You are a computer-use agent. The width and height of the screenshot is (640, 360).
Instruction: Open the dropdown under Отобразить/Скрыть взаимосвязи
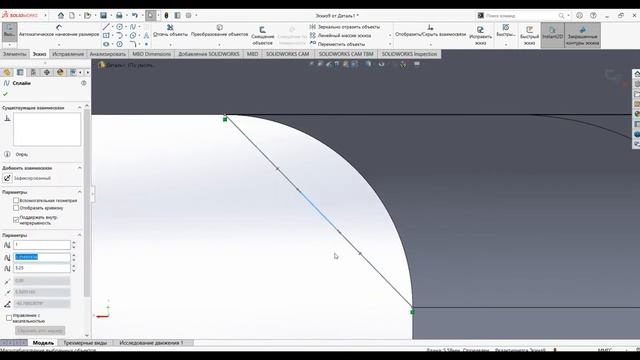pyautogui.click(x=430, y=44)
